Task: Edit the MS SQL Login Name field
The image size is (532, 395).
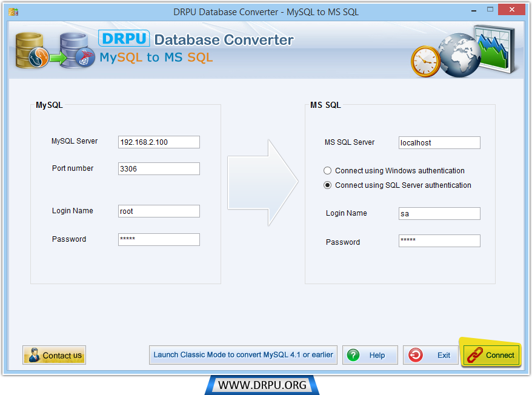Action: click(x=439, y=214)
